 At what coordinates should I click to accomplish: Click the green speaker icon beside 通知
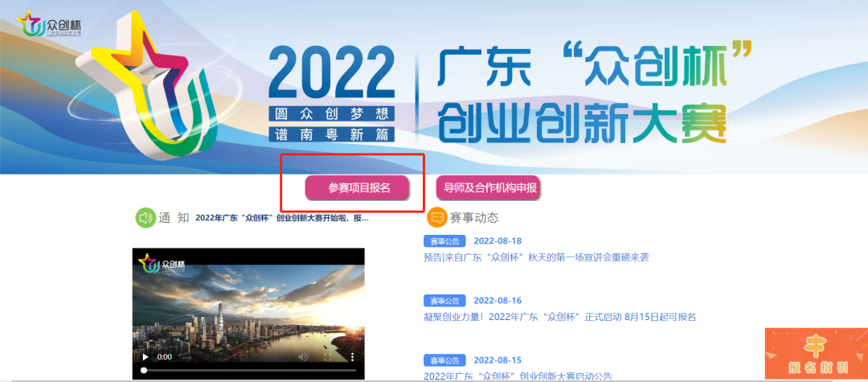coord(145,218)
